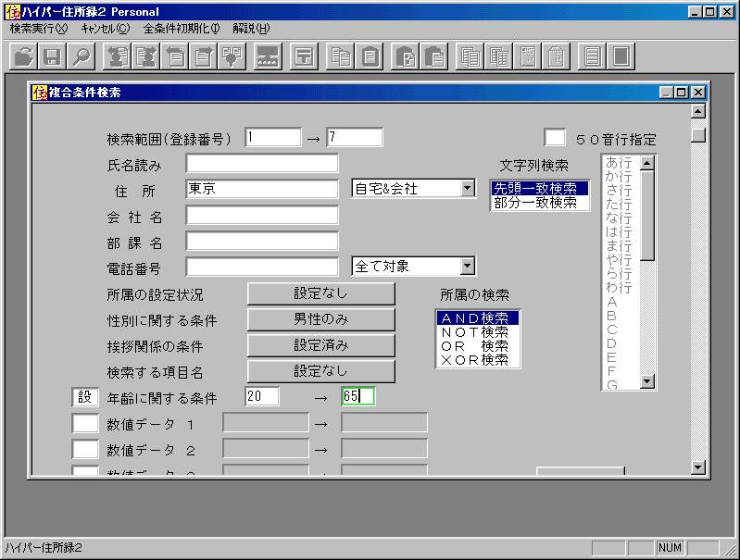Open the キャンセル(C) menu
The height and width of the screenshot is (560, 740).
(106, 29)
